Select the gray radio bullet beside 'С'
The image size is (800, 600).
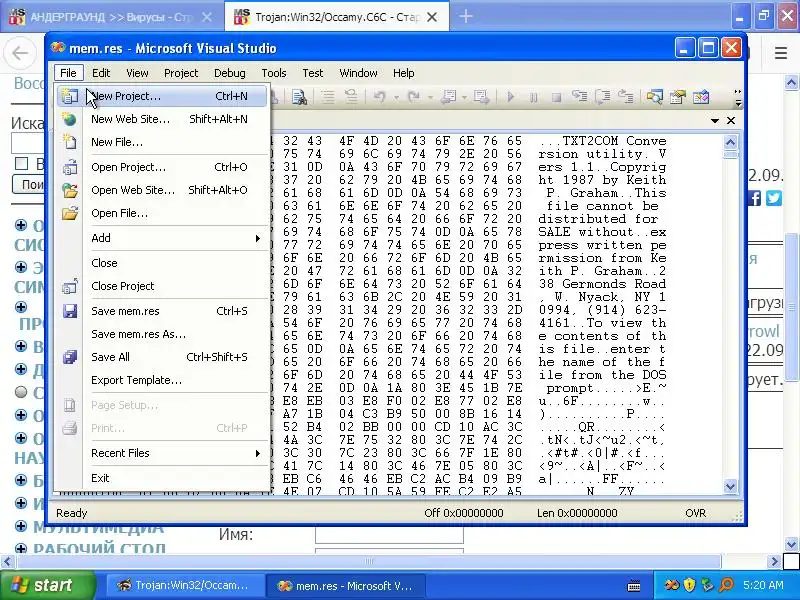pos(21,392)
